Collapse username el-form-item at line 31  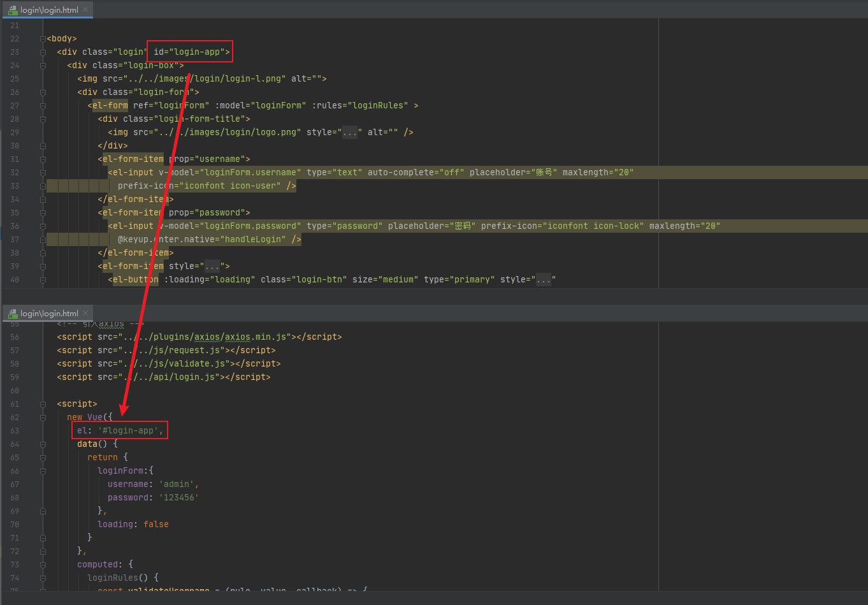43,159
